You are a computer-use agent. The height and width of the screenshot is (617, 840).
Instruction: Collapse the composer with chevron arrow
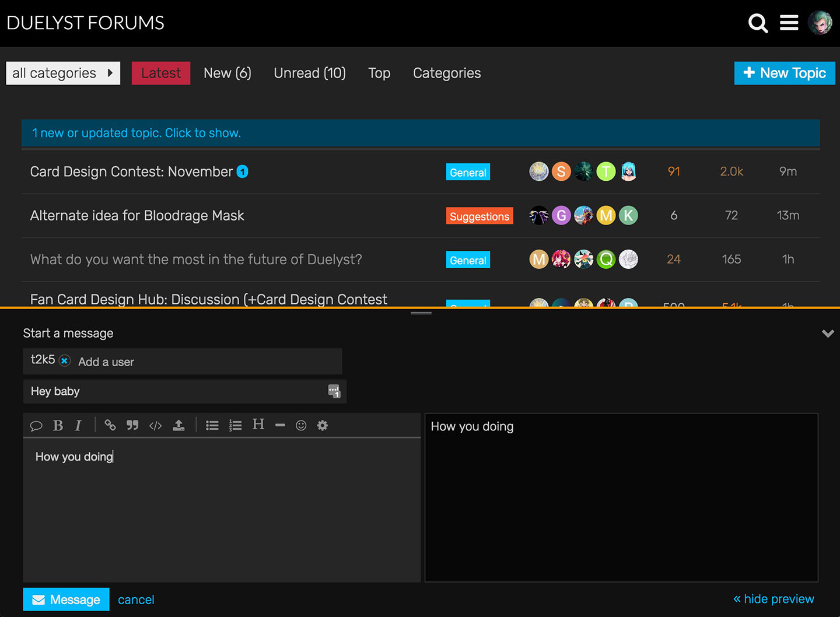tap(828, 334)
